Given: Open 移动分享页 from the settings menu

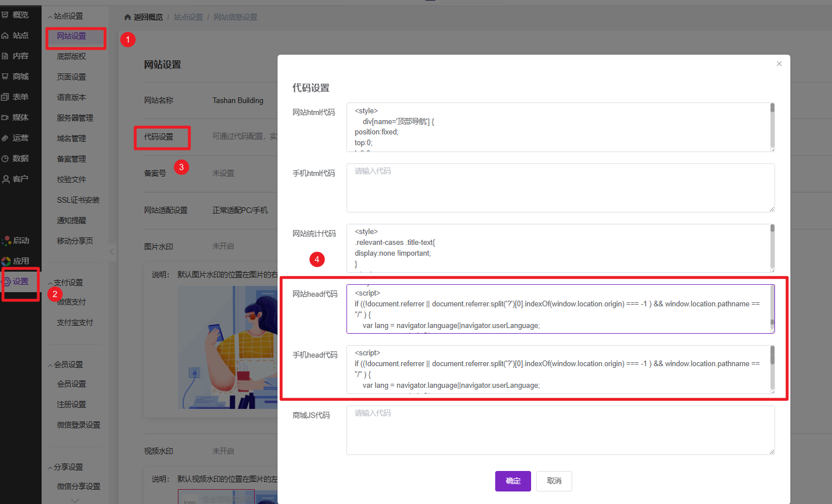Looking at the screenshot, I should pos(75,241).
